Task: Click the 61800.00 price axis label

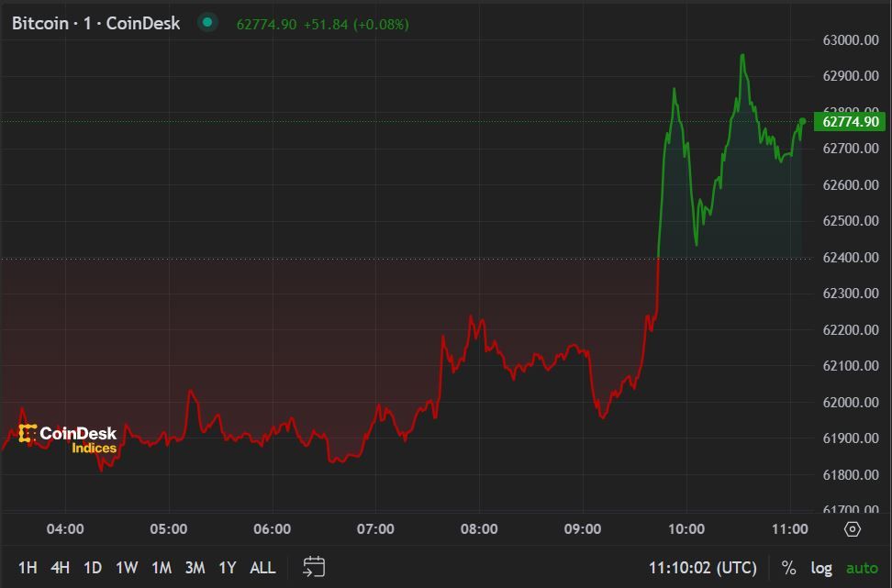Action: [851, 475]
